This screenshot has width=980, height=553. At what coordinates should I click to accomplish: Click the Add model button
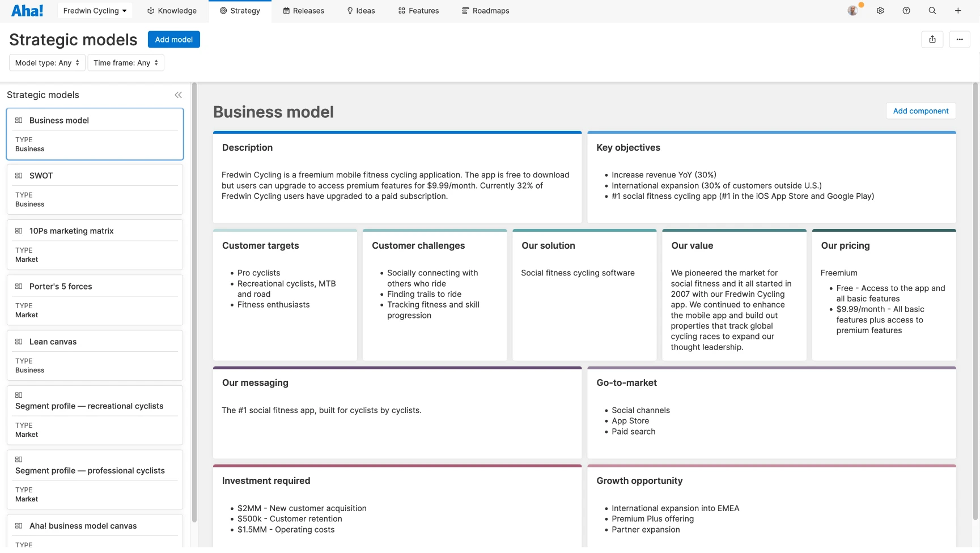click(x=173, y=39)
